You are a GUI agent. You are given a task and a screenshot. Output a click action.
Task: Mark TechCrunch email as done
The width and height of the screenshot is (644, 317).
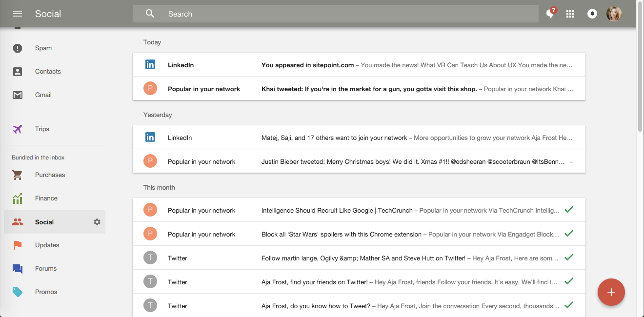click(x=568, y=210)
